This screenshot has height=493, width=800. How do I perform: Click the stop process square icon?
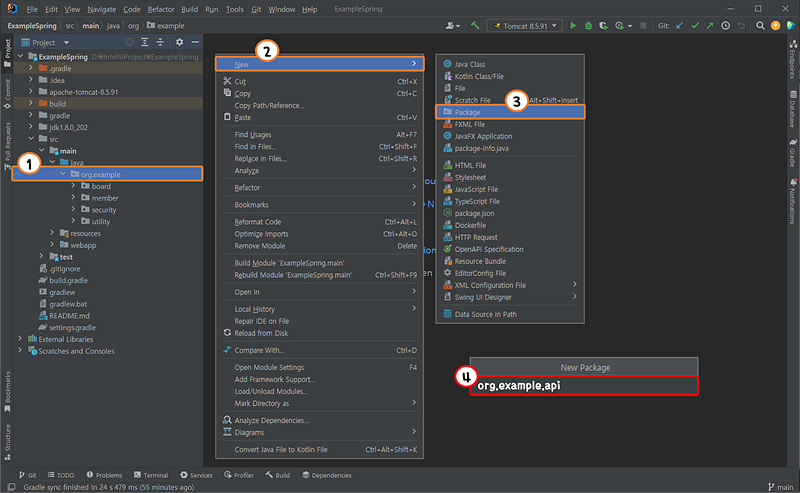[x=643, y=26]
